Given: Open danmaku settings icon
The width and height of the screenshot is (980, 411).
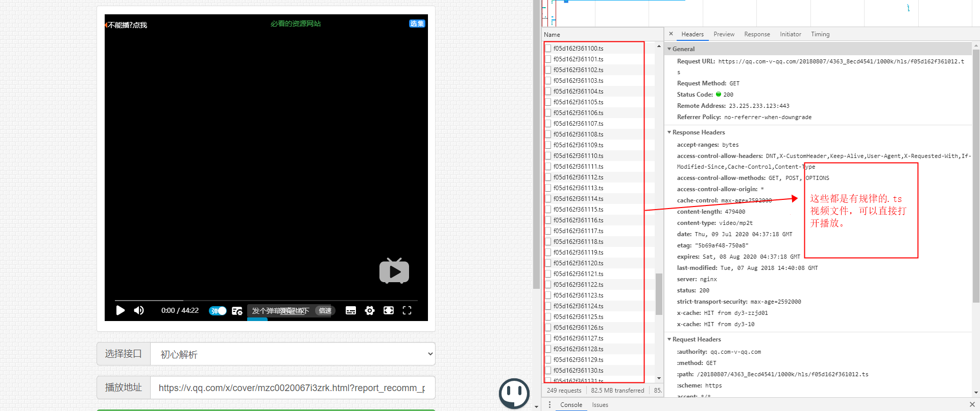Looking at the screenshot, I should (237, 311).
